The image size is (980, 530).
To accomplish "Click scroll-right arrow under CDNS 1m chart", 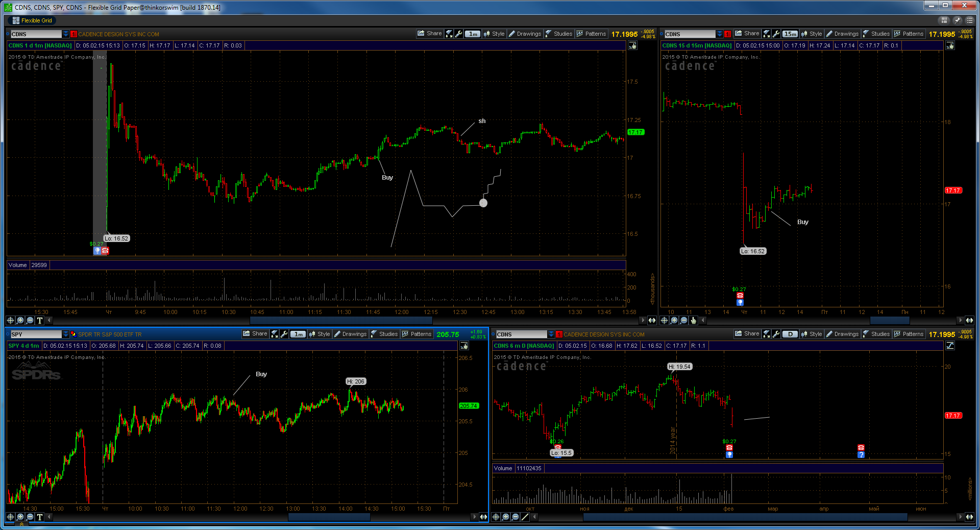I will (643, 320).
